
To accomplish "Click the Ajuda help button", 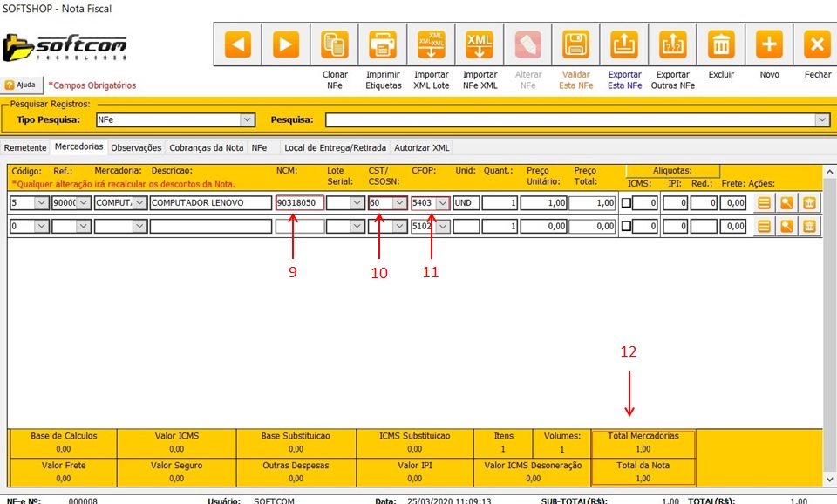I will click(21, 85).
